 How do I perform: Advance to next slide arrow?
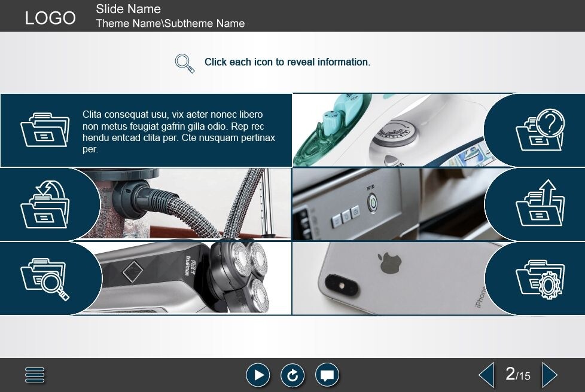tap(549, 375)
